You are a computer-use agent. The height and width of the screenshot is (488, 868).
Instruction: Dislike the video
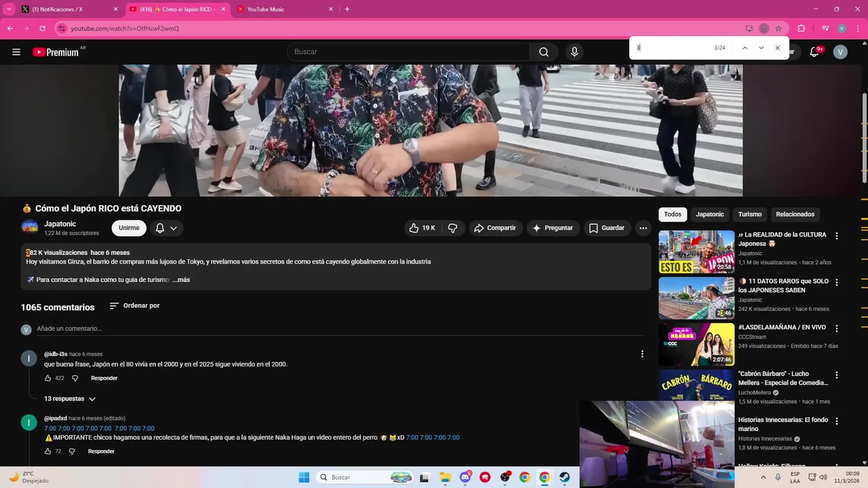453,228
